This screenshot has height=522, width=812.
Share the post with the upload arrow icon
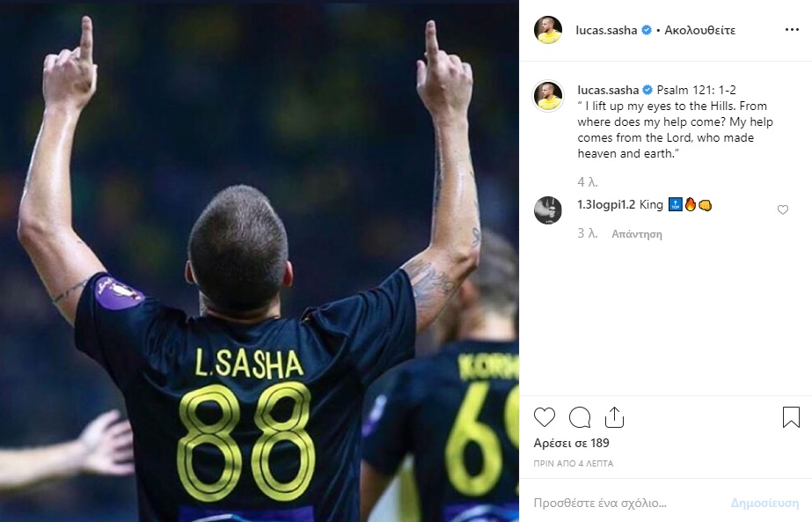[x=614, y=416]
